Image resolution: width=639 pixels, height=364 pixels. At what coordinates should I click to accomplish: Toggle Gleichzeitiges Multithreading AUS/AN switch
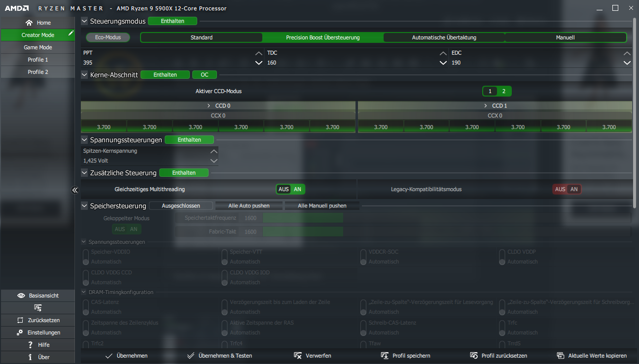click(x=291, y=189)
